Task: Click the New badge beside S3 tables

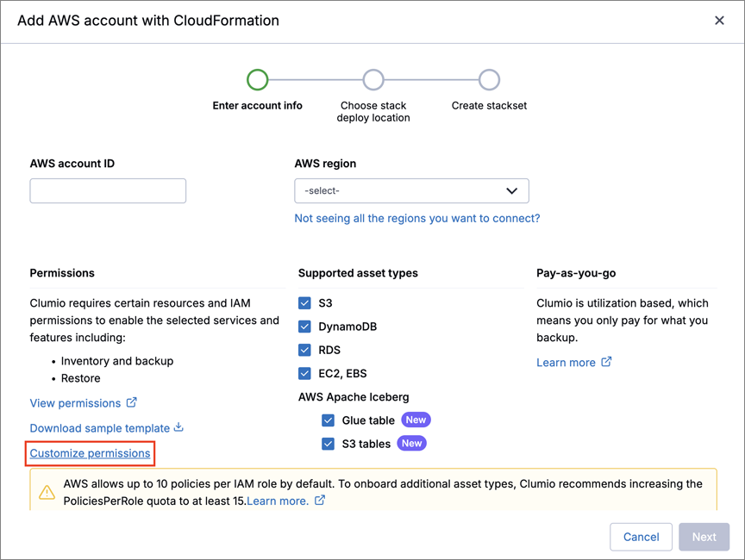Action: point(411,444)
